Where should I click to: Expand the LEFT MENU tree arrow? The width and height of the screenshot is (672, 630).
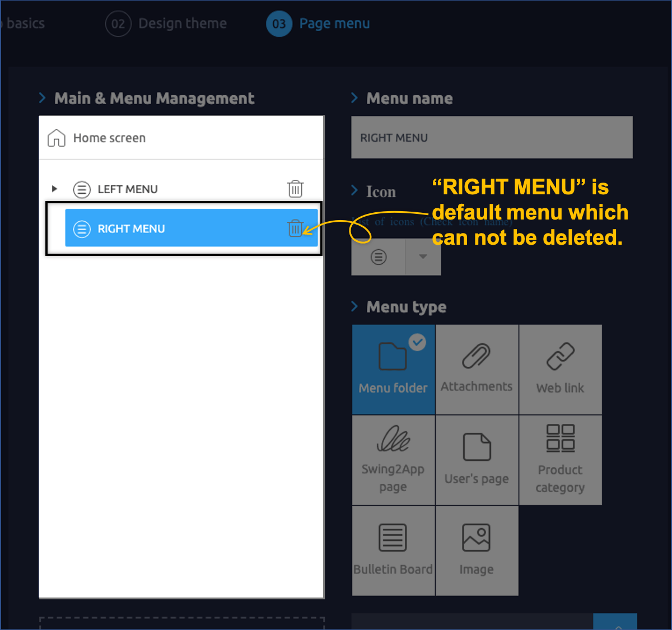54,189
